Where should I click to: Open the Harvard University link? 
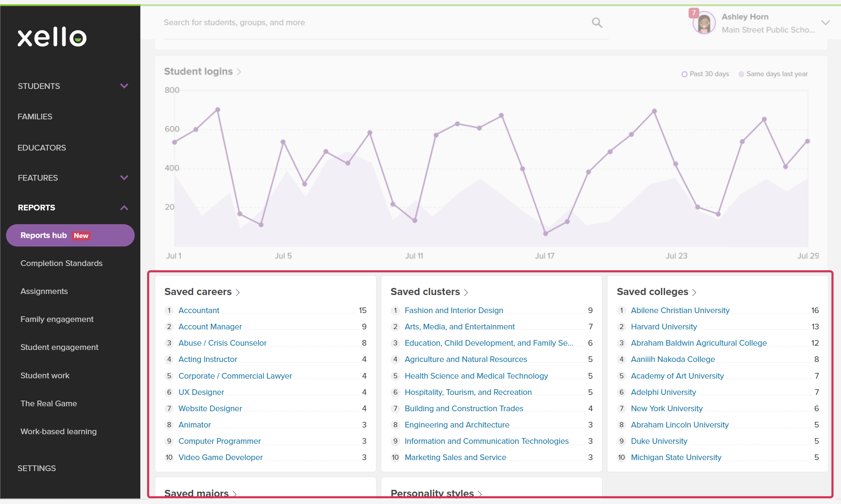pyautogui.click(x=664, y=327)
